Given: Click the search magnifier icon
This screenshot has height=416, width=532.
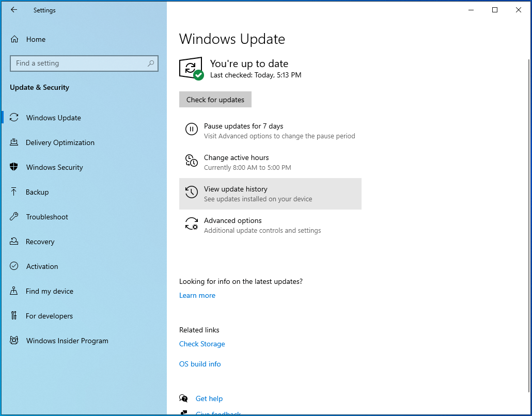Looking at the screenshot, I should [151, 63].
